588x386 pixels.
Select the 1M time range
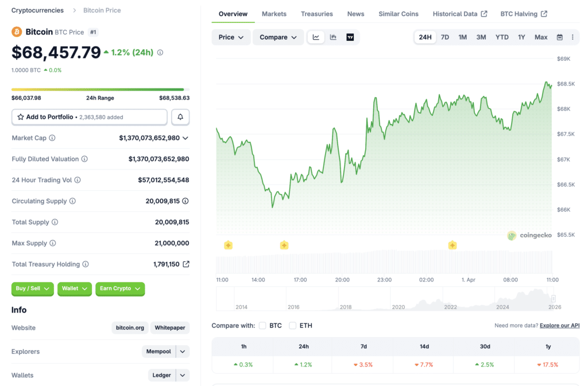coord(462,37)
